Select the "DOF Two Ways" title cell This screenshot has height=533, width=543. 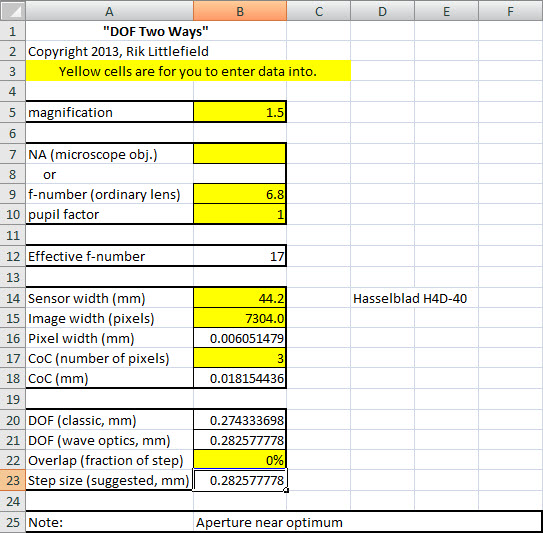(x=156, y=31)
